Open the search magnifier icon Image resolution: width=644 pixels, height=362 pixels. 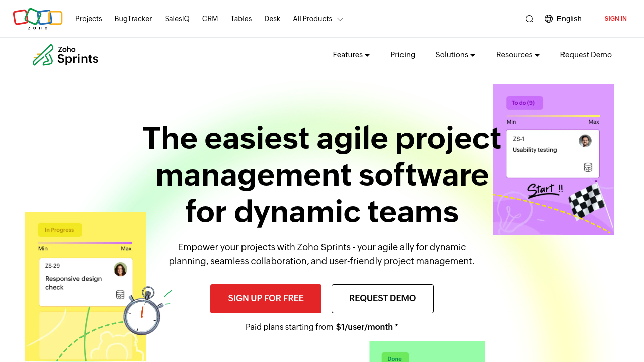point(529,19)
